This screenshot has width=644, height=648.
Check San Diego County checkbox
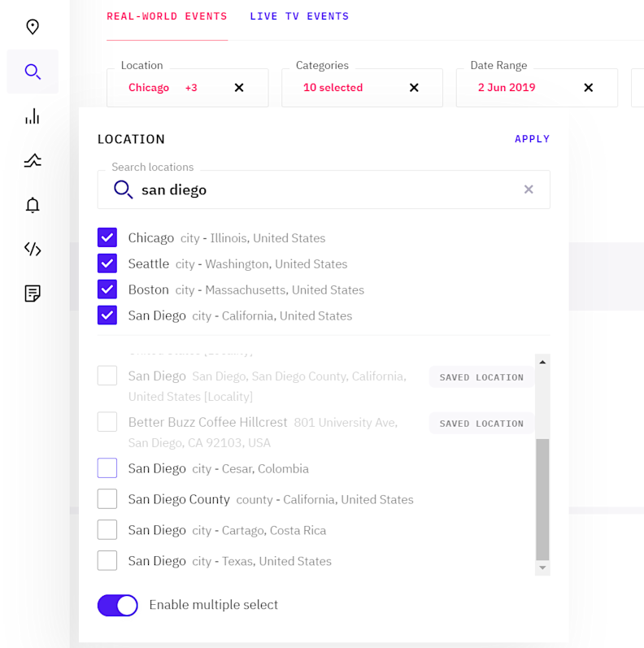(x=107, y=499)
